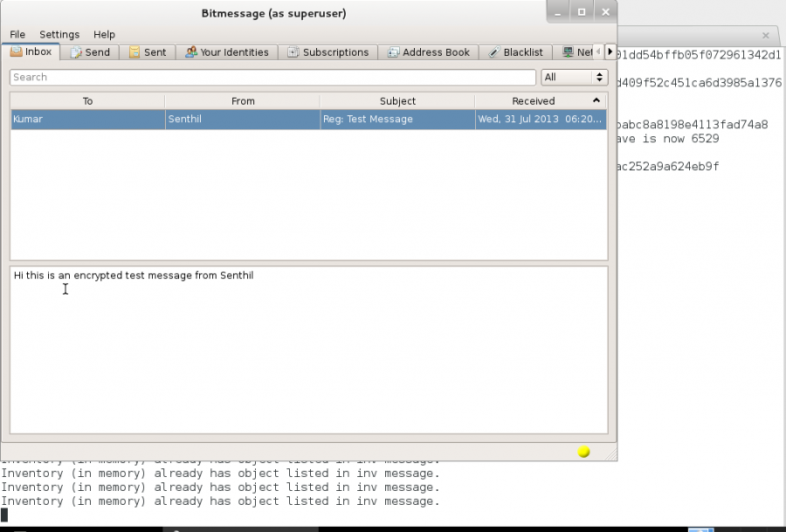Click the Send tab pencil icon
The width and height of the screenshot is (786, 532).
pos(76,52)
